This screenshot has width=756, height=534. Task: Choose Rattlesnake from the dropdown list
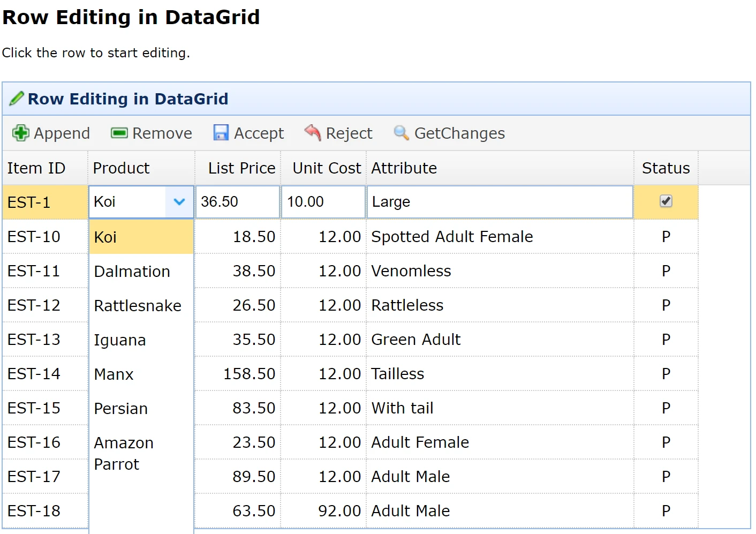pyautogui.click(x=141, y=305)
